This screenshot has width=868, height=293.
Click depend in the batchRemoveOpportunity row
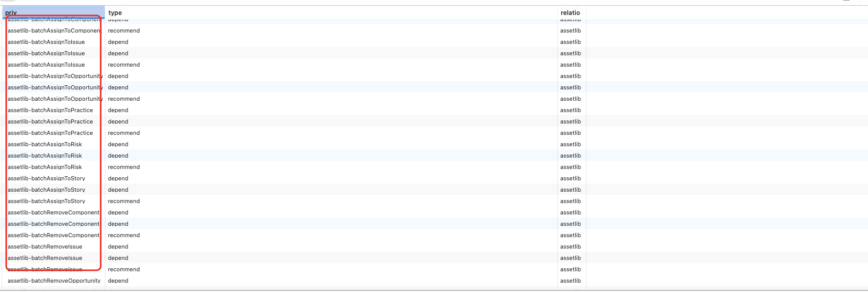pyautogui.click(x=118, y=281)
